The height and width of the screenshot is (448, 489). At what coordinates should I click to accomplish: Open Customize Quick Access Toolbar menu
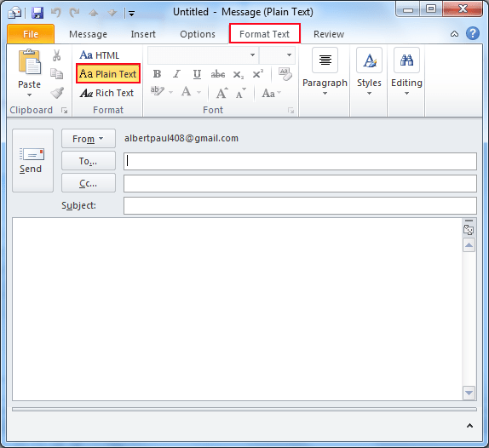pos(131,14)
